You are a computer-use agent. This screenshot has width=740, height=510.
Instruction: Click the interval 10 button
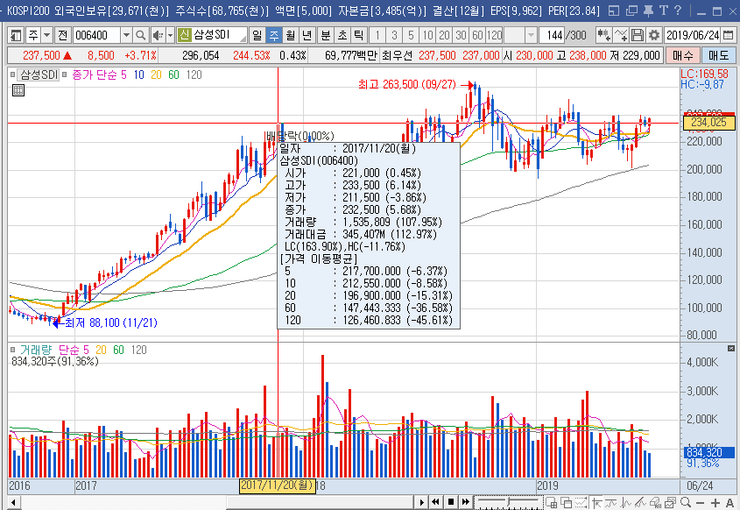pos(428,35)
